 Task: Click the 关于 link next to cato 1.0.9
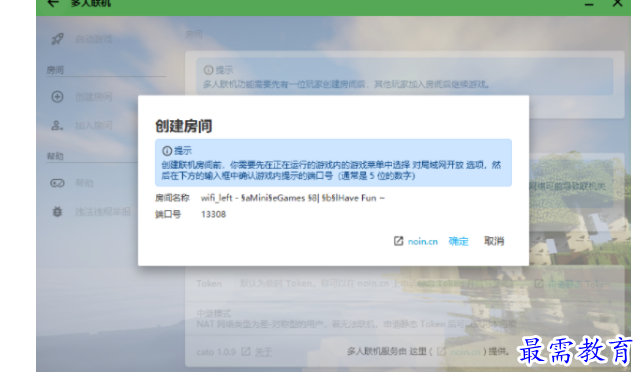(x=263, y=352)
